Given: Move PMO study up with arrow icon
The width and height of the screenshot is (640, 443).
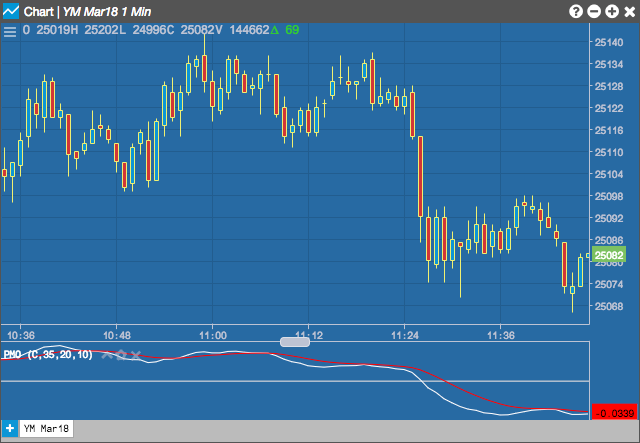Looking at the screenshot, I should point(107,355).
